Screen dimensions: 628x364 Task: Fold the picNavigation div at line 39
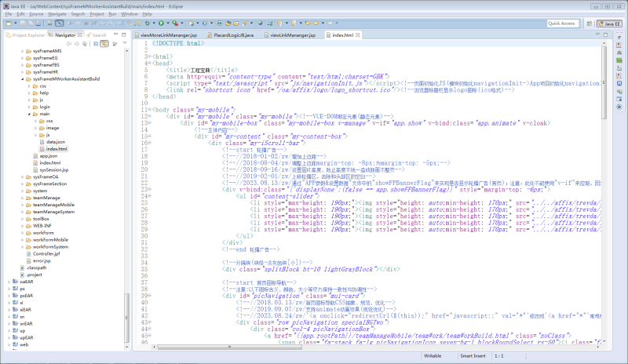150,296
